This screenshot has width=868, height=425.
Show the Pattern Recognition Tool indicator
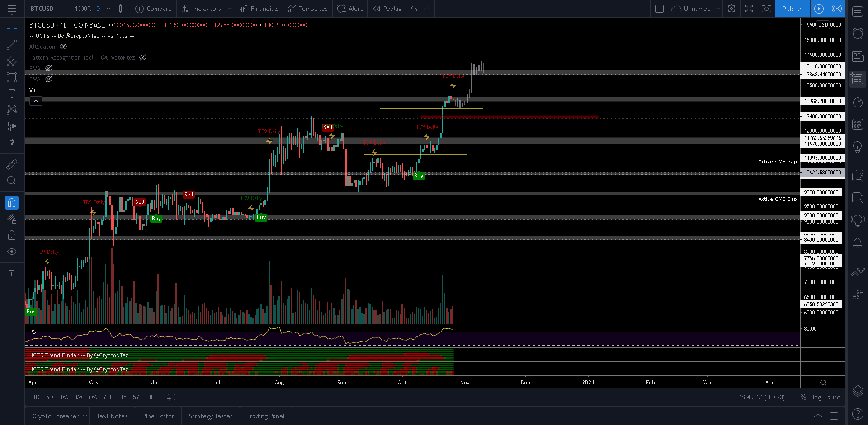(143, 57)
